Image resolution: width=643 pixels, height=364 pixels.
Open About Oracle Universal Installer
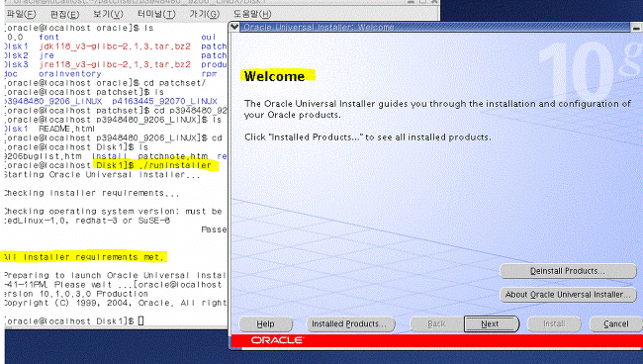click(568, 295)
